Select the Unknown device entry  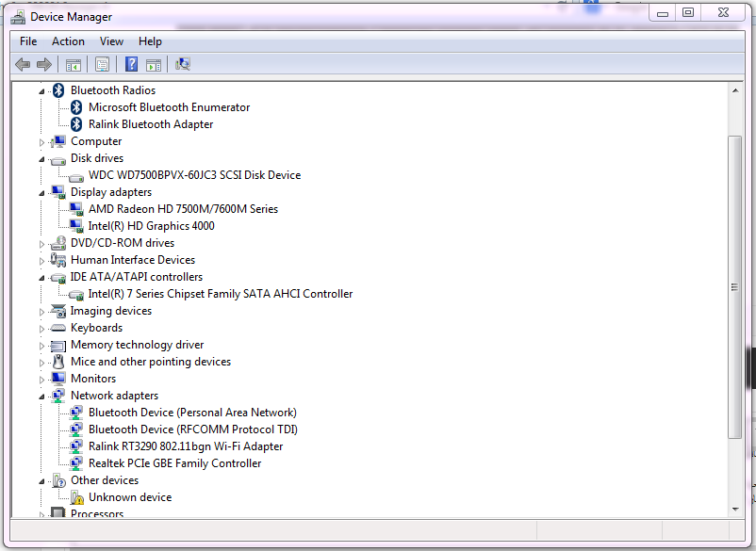pyautogui.click(x=130, y=497)
